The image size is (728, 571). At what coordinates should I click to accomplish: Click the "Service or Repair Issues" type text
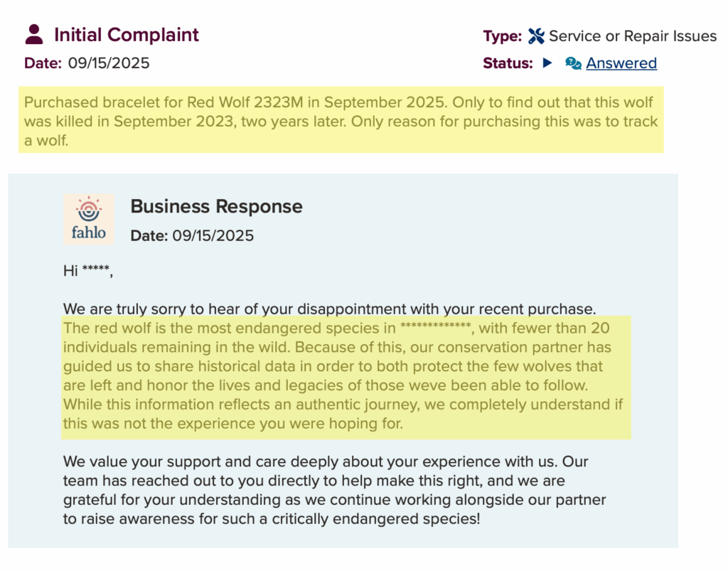coord(633,36)
